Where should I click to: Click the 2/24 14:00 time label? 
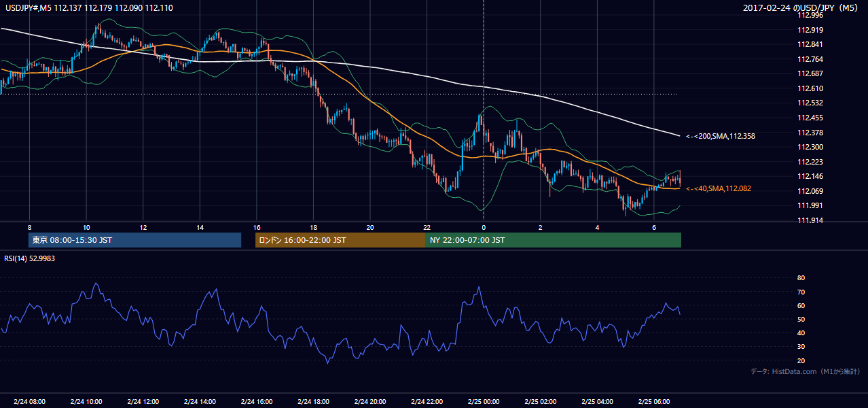pyautogui.click(x=200, y=401)
